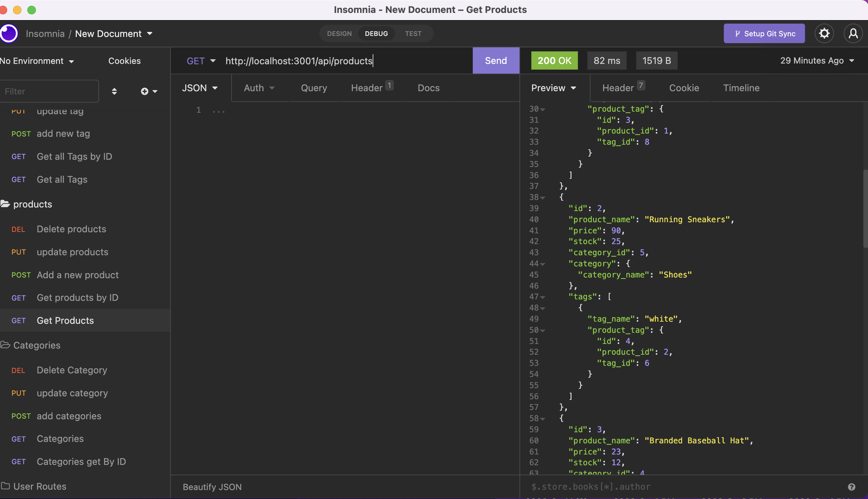The height and width of the screenshot is (499, 868).
Task: Select Add a new product request
Action: (x=85, y=275)
